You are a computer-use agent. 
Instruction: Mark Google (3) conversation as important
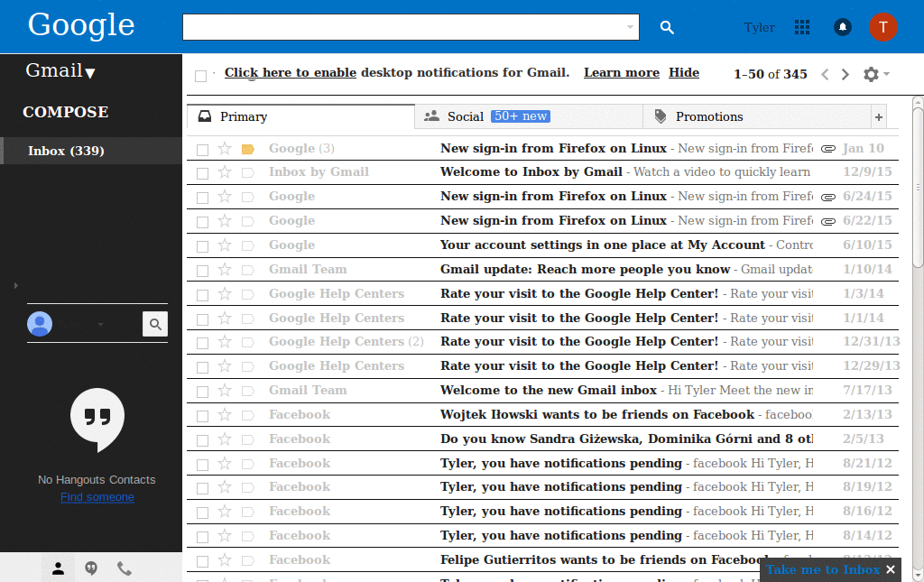click(x=248, y=149)
